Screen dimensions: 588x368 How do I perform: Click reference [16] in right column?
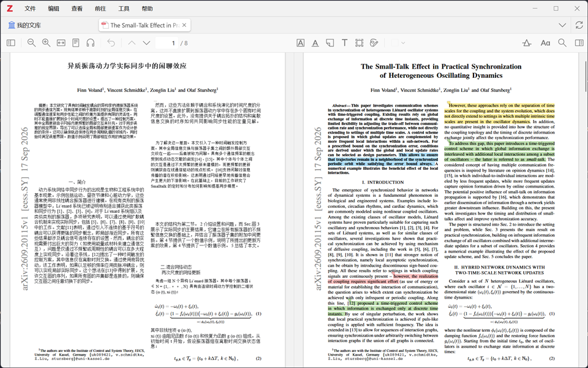[x=502, y=197]
